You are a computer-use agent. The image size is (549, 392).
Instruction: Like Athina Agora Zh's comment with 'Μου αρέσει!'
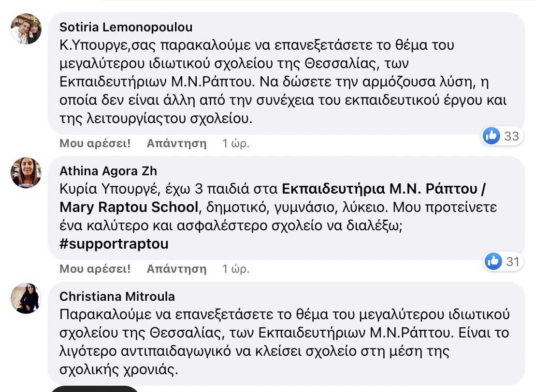[95, 268]
